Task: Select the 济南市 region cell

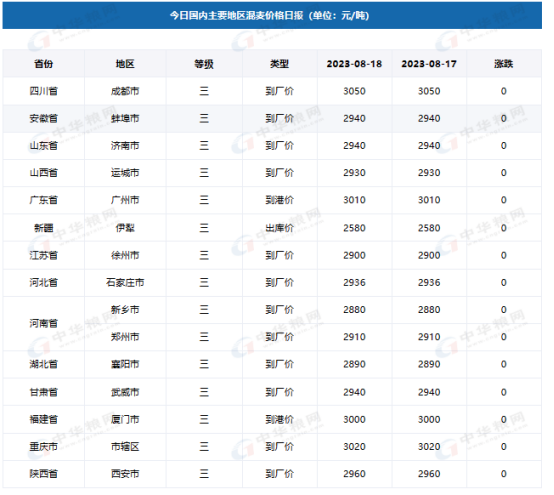Action: tap(125, 146)
